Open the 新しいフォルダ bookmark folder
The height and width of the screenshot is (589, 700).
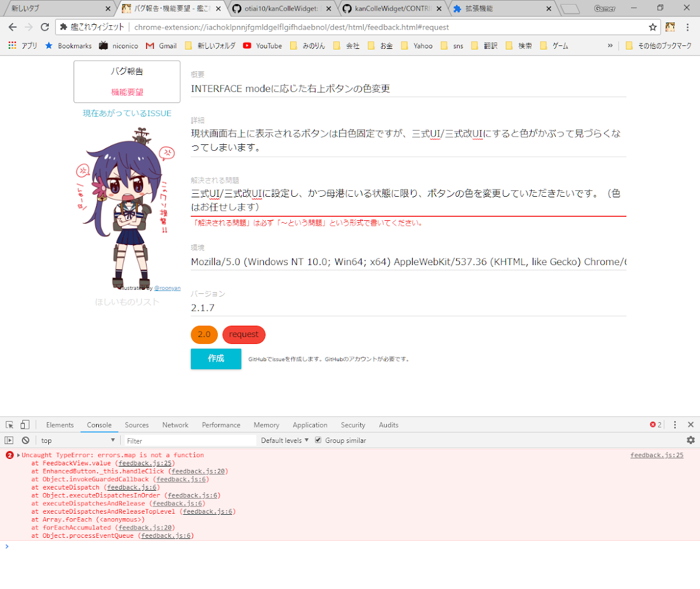point(210,45)
